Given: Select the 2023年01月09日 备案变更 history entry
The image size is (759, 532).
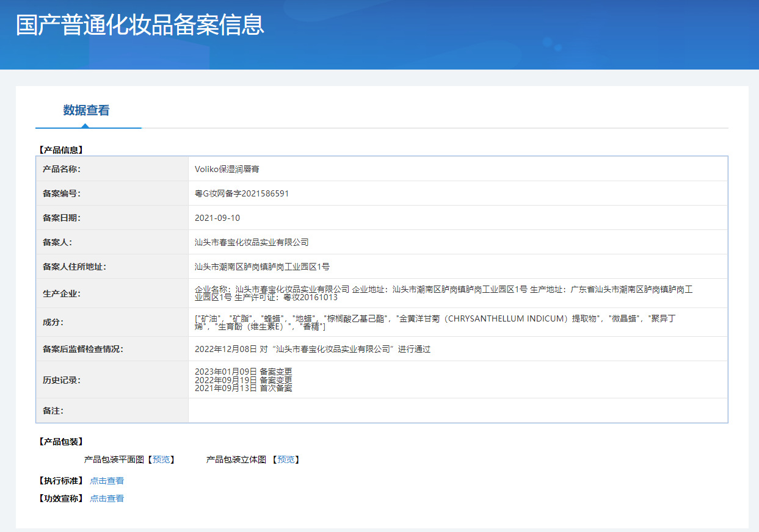Looking at the screenshot, I should [243, 371].
